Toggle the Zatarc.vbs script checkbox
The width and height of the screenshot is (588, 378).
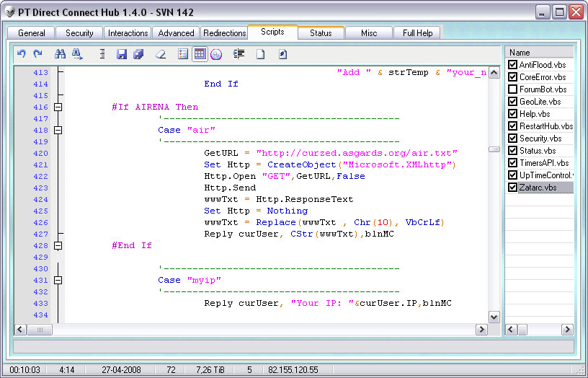tap(512, 188)
